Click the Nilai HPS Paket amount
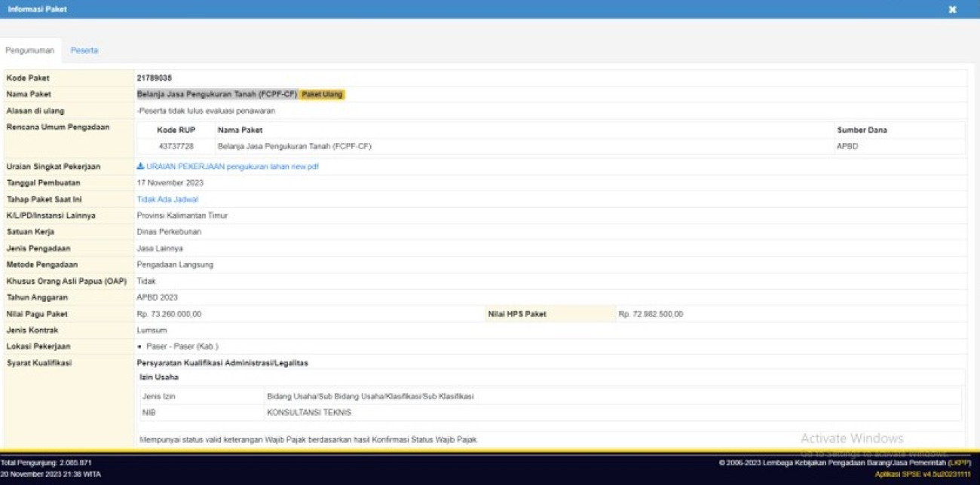 tap(651, 314)
